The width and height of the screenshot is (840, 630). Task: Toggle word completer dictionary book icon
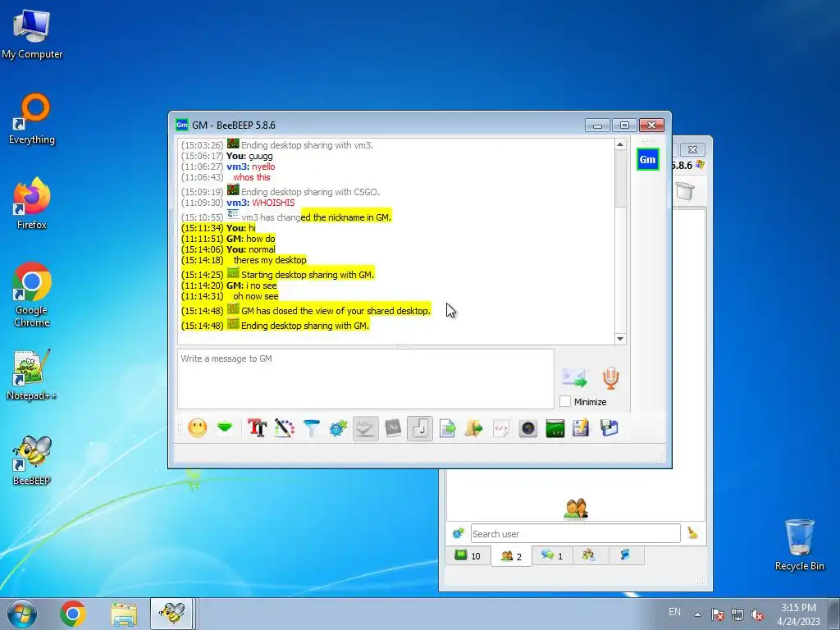(393, 428)
